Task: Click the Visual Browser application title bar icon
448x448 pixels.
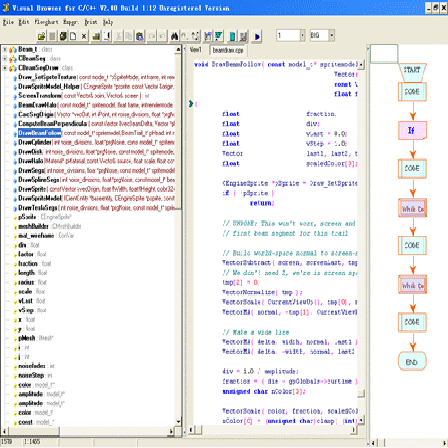Action: click(x=6, y=8)
